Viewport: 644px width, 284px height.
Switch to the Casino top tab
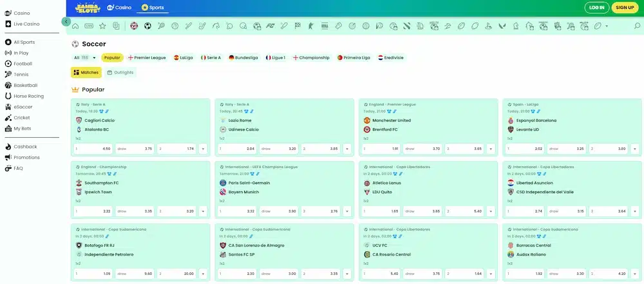[x=119, y=7]
